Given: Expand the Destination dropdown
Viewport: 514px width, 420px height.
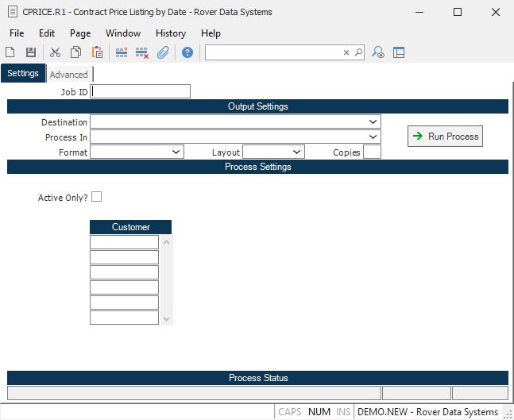Looking at the screenshot, I should coord(373,122).
